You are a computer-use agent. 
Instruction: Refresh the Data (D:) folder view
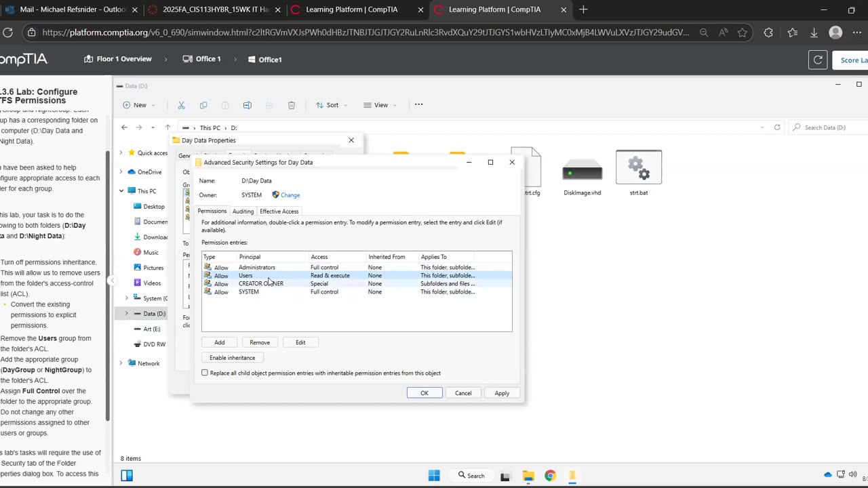point(777,127)
